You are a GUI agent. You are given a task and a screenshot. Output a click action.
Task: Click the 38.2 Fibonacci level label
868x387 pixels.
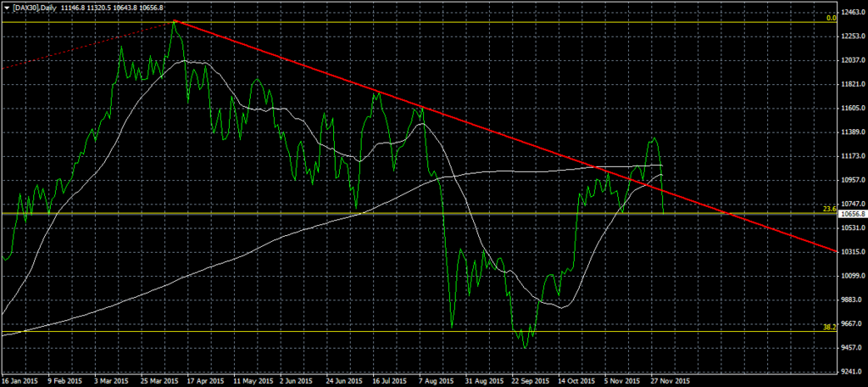pyautogui.click(x=829, y=327)
